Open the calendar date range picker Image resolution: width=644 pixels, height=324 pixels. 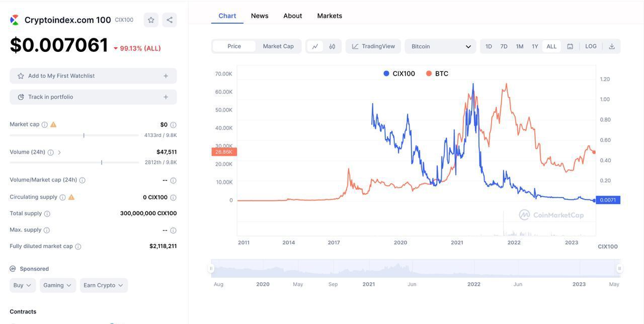tap(570, 46)
